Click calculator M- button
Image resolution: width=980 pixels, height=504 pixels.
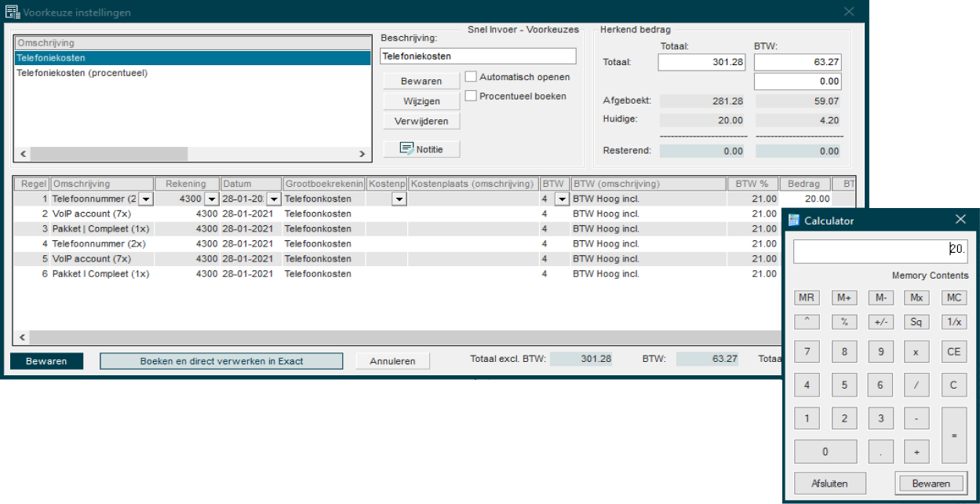click(x=880, y=298)
